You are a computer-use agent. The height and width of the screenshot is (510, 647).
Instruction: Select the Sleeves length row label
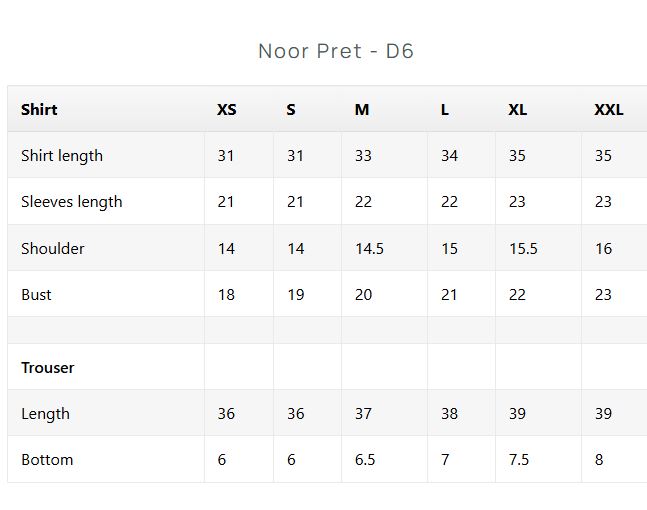(72, 202)
